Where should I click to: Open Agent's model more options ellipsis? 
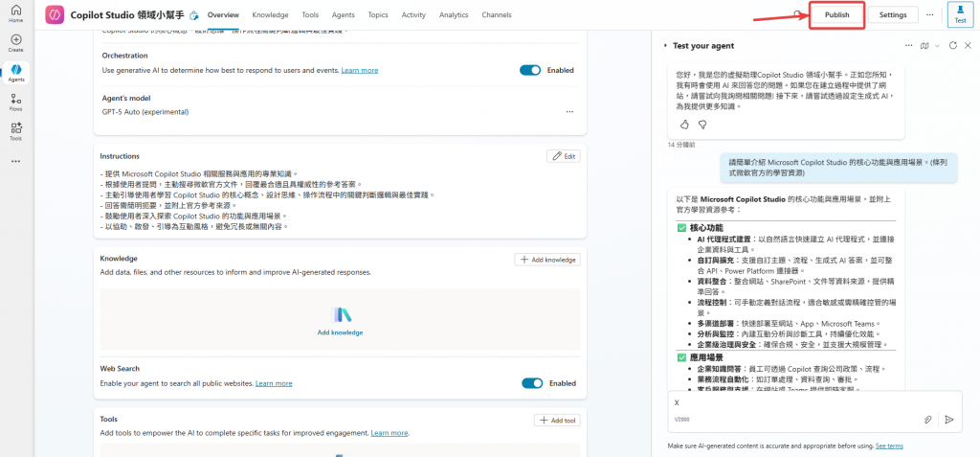point(569,111)
